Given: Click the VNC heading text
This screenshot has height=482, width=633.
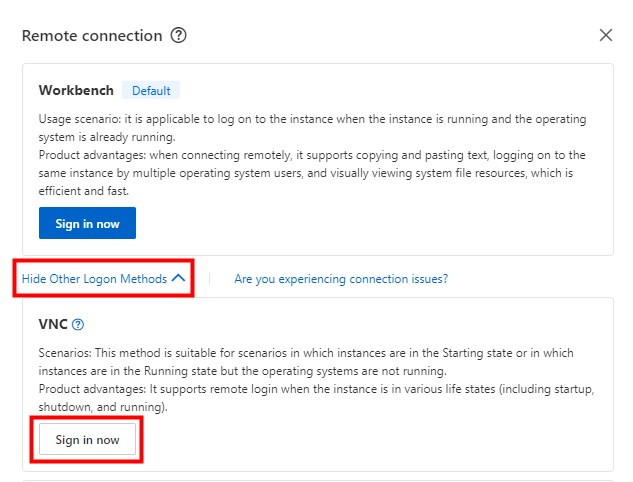Looking at the screenshot, I should [x=52, y=325].
